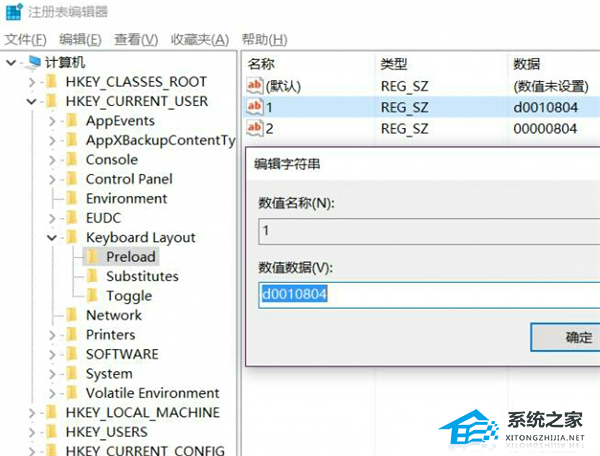Viewport: 600px width, 456px height.
Task: Click the 名称 column header
Action: 262,63
